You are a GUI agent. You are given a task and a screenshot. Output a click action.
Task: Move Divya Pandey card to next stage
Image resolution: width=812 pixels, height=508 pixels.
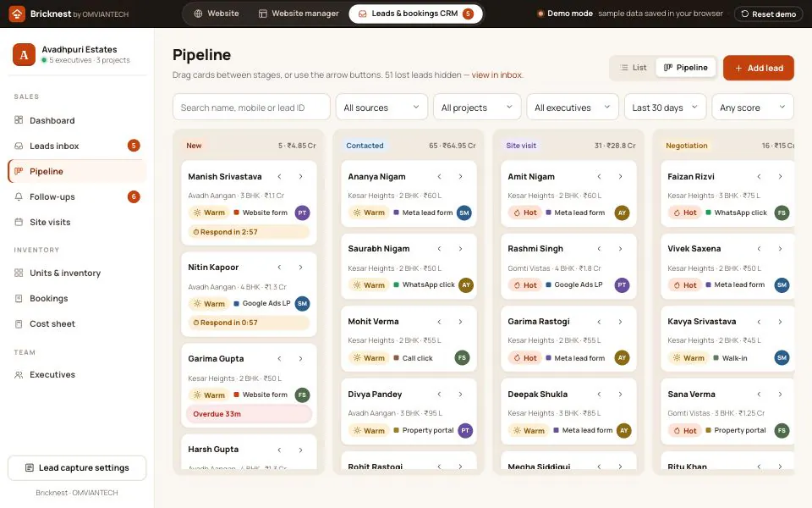click(x=460, y=395)
